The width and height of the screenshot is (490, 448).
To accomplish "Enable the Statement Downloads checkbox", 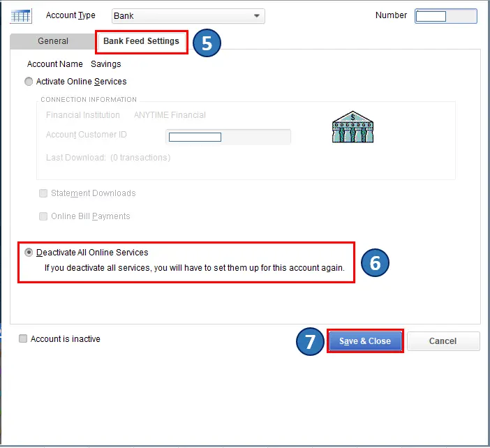I will click(x=44, y=193).
